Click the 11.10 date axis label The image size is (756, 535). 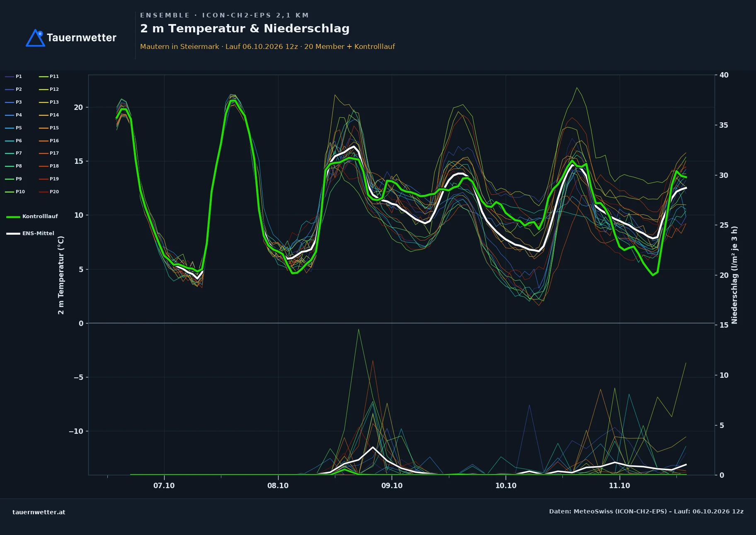(x=619, y=486)
